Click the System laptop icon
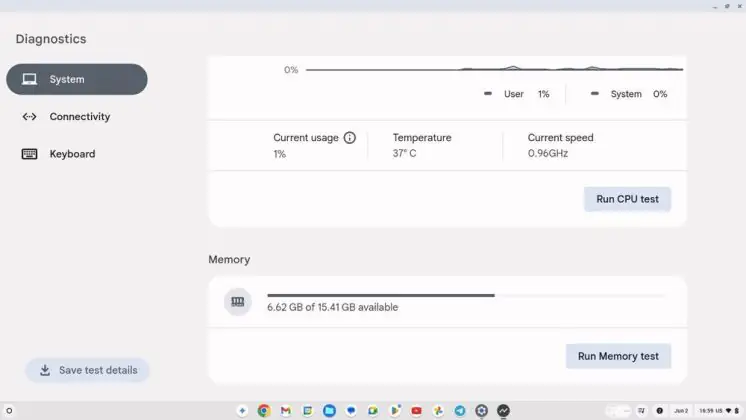 (29, 79)
